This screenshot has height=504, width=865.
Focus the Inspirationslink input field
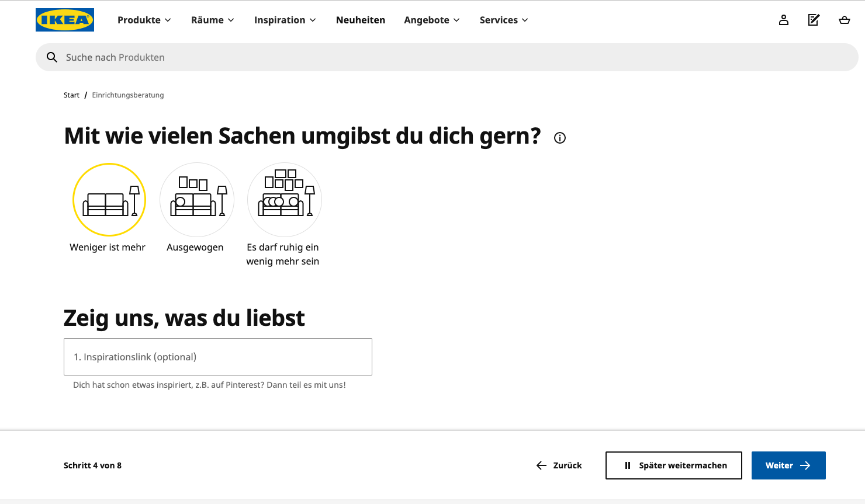click(217, 357)
